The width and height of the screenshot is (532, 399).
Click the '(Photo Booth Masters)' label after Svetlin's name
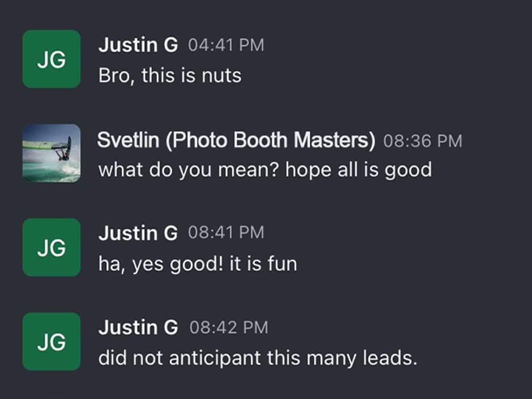coord(270,140)
